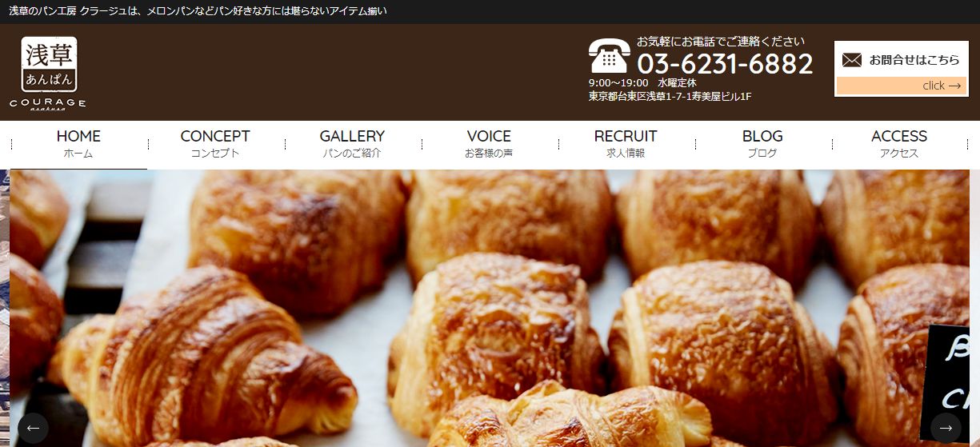Click the business hours text 9:00〜19:00 水曜定休

(x=642, y=82)
